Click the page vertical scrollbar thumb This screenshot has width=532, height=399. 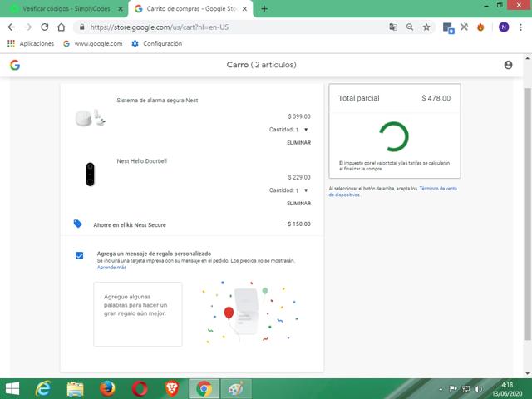click(527, 214)
